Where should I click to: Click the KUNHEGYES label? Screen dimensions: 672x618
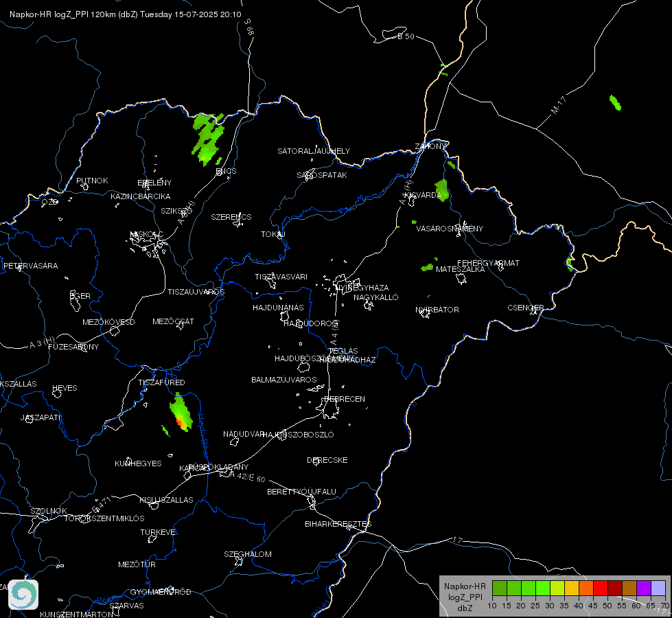point(138,463)
